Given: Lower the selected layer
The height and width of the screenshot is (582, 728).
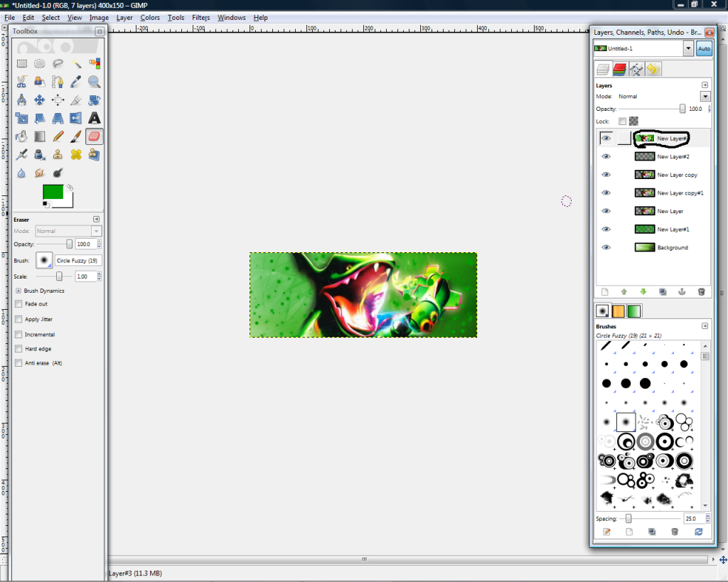Looking at the screenshot, I should click(643, 292).
